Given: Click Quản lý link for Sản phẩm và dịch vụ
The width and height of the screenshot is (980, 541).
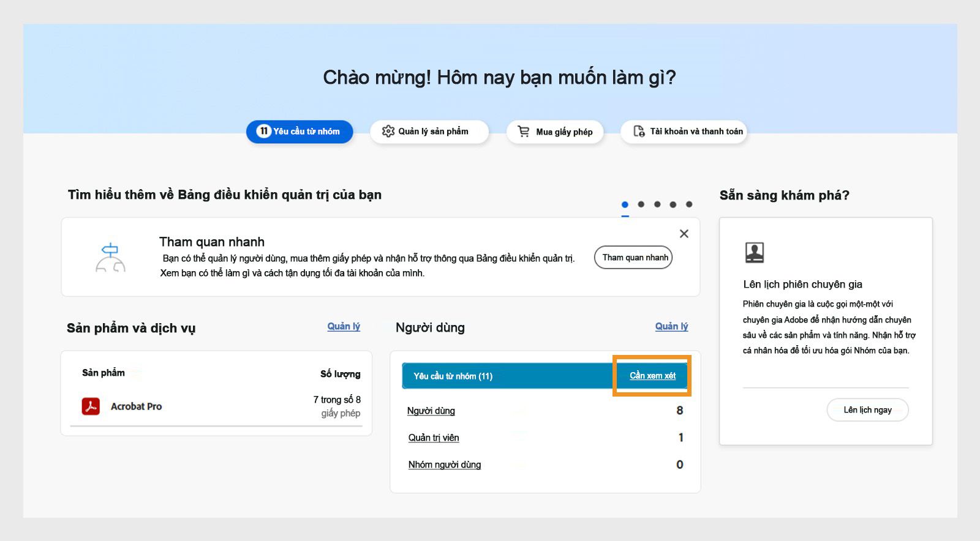Looking at the screenshot, I should coord(344,327).
